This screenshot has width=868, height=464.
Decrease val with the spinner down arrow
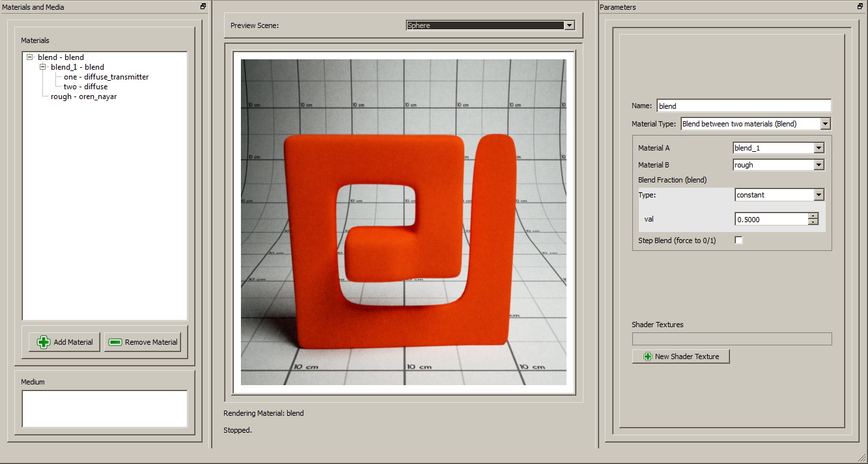(813, 222)
